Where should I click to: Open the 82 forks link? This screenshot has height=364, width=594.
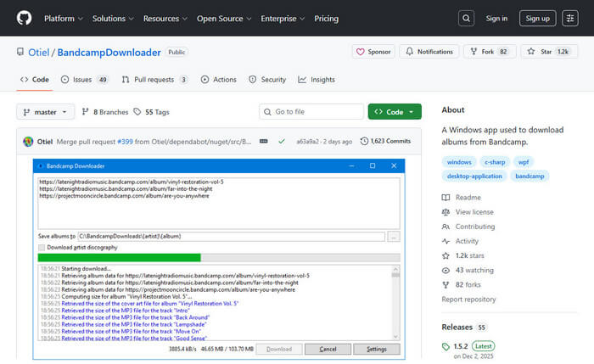[461, 284]
